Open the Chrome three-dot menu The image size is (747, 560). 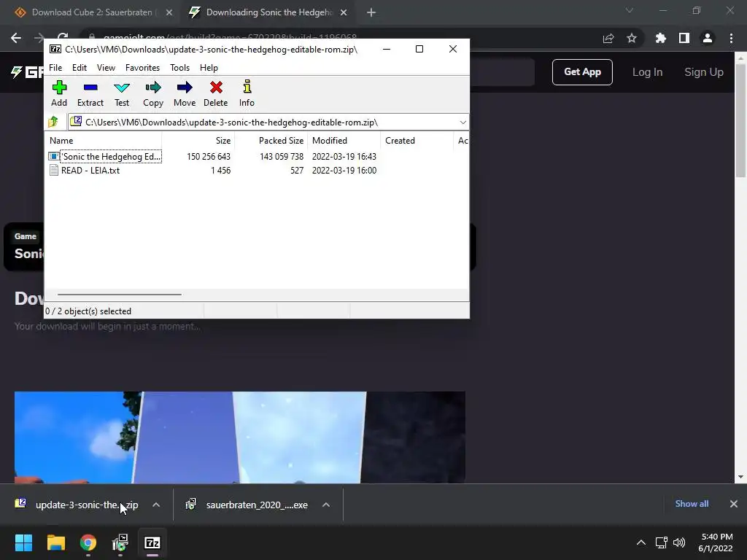tap(731, 39)
